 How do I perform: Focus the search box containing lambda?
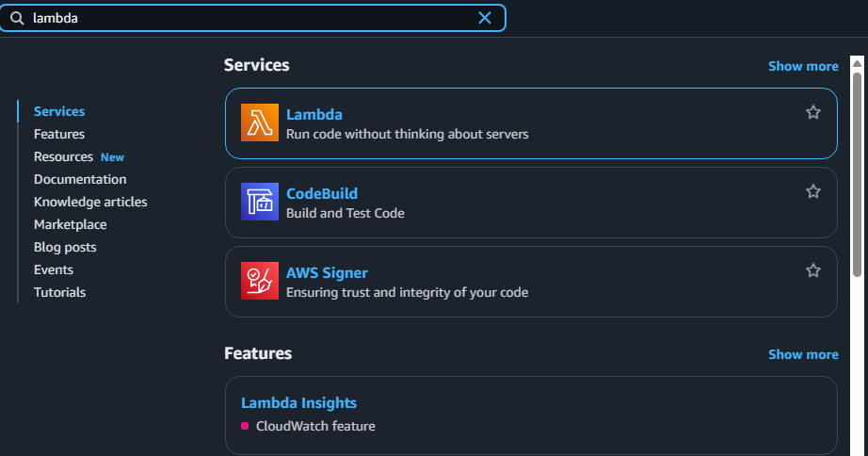(x=252, y=18)
